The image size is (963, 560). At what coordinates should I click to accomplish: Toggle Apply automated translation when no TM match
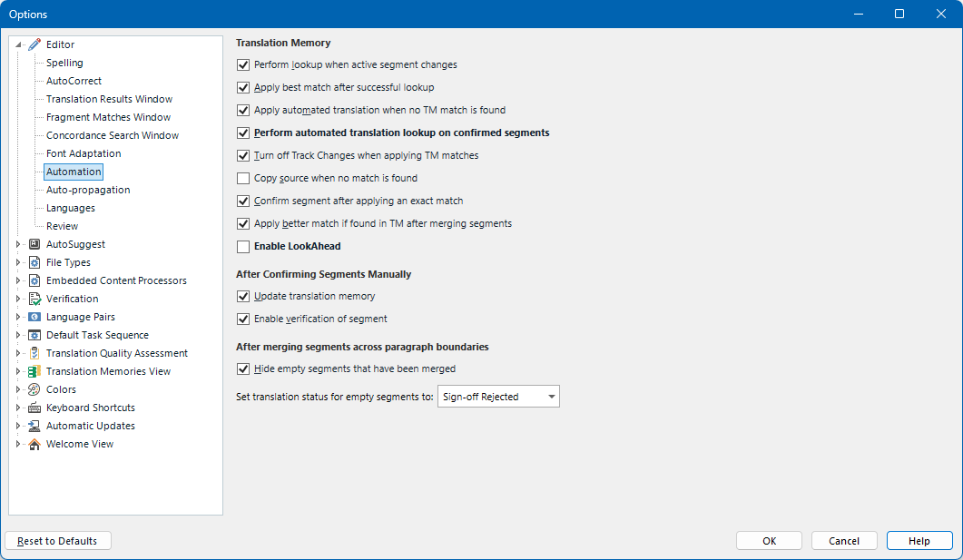click(x=243, y=110)
